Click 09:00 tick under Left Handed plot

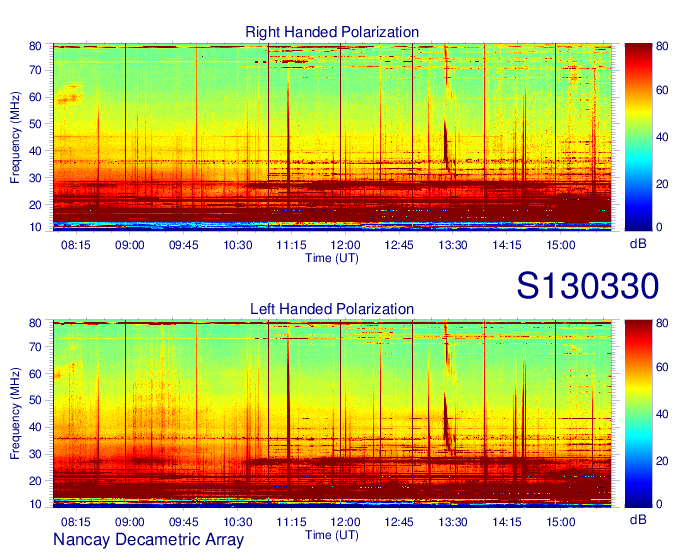tap(130, 522)
